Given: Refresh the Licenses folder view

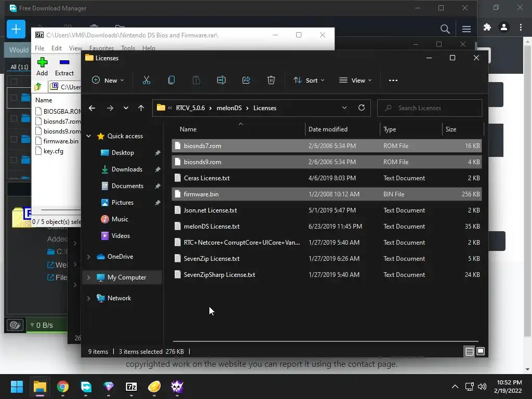Looking at the screenshot, I should click(362, 108).
